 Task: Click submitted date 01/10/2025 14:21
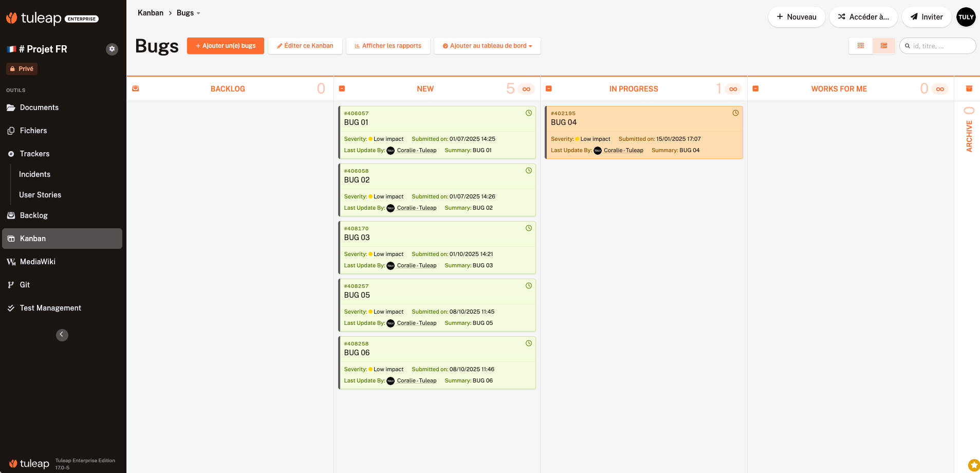pyautogui.click(x=471, y=254)
